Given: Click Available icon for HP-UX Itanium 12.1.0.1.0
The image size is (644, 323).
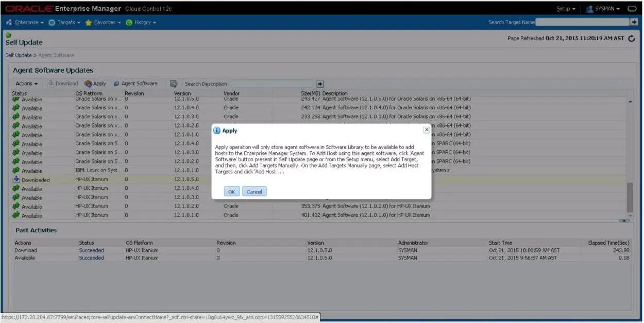Looking at the screenshot, I should [x=16, y=215].
